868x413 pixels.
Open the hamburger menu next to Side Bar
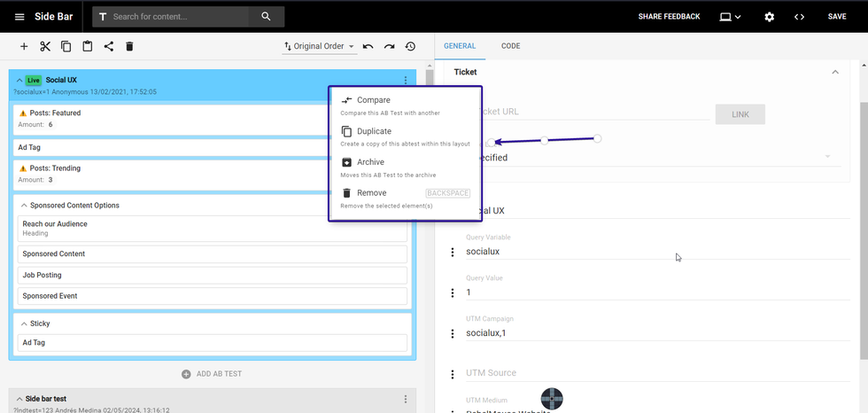click(x=19, y=17)
